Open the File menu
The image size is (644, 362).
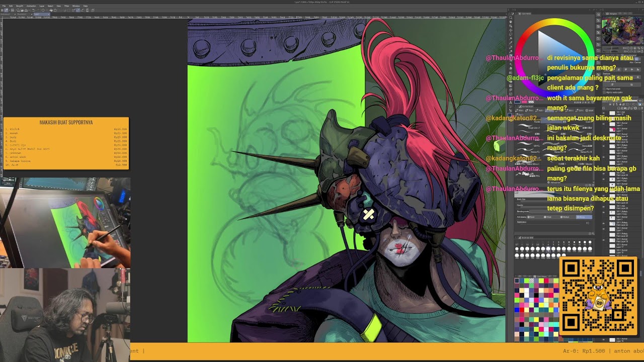point(4,6)
